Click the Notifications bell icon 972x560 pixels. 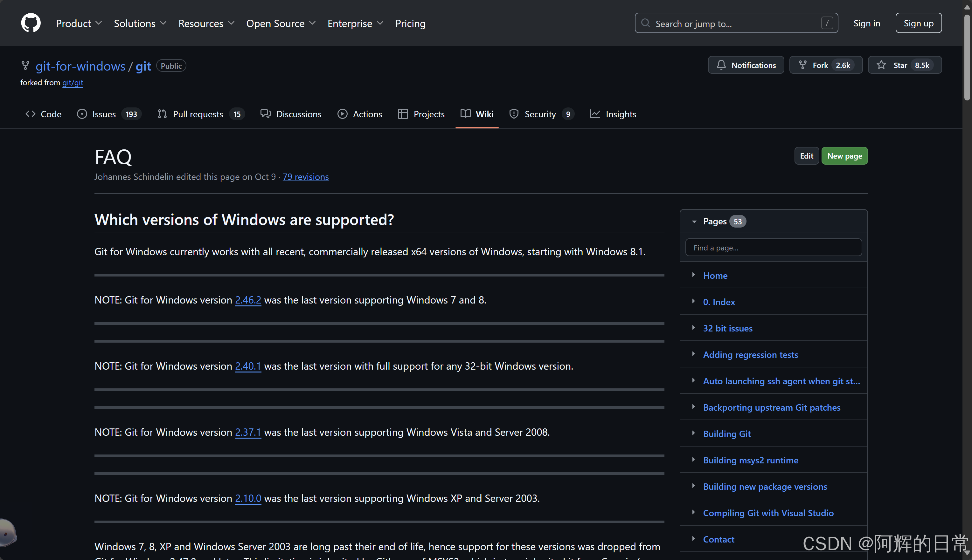click(x=721, y=65)
